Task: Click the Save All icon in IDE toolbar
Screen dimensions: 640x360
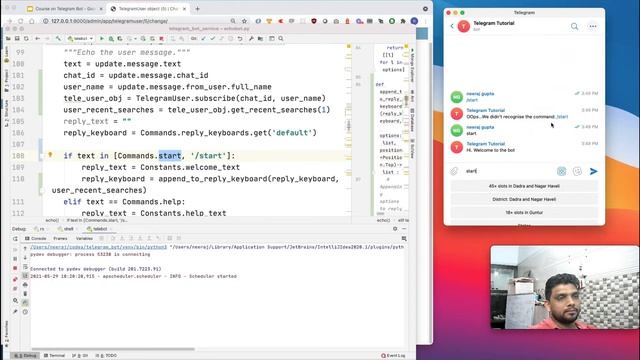Action: pos(17,38)
